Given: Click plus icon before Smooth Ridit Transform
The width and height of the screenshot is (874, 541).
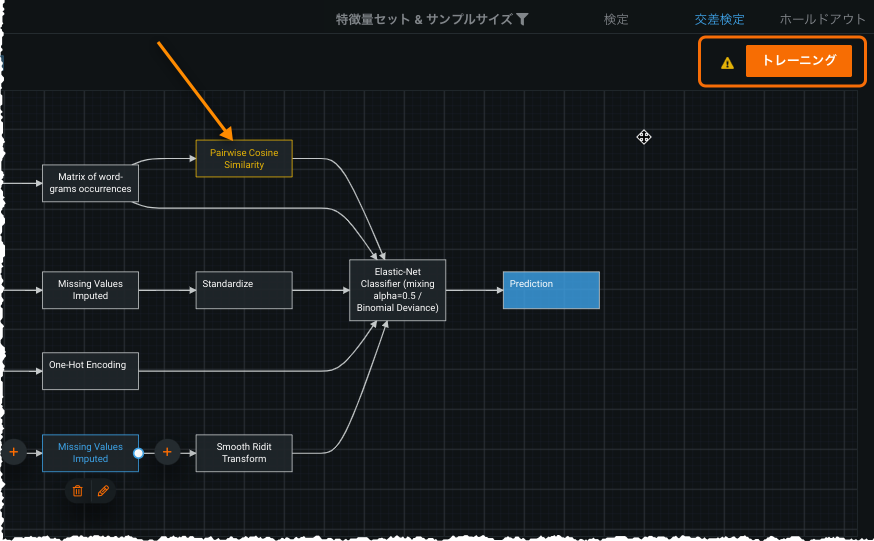Looking at the screenshot, I should pos(166,453).
